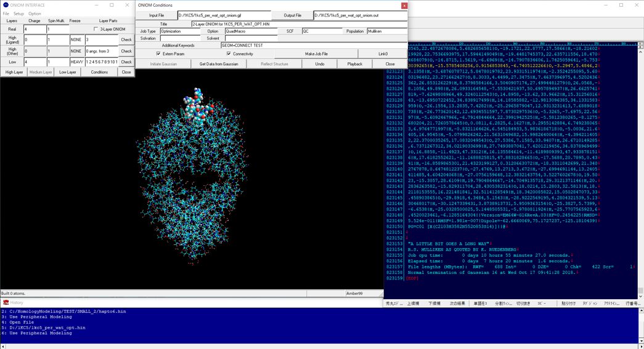Click the Population field showing Mulliken

(387, 31)
